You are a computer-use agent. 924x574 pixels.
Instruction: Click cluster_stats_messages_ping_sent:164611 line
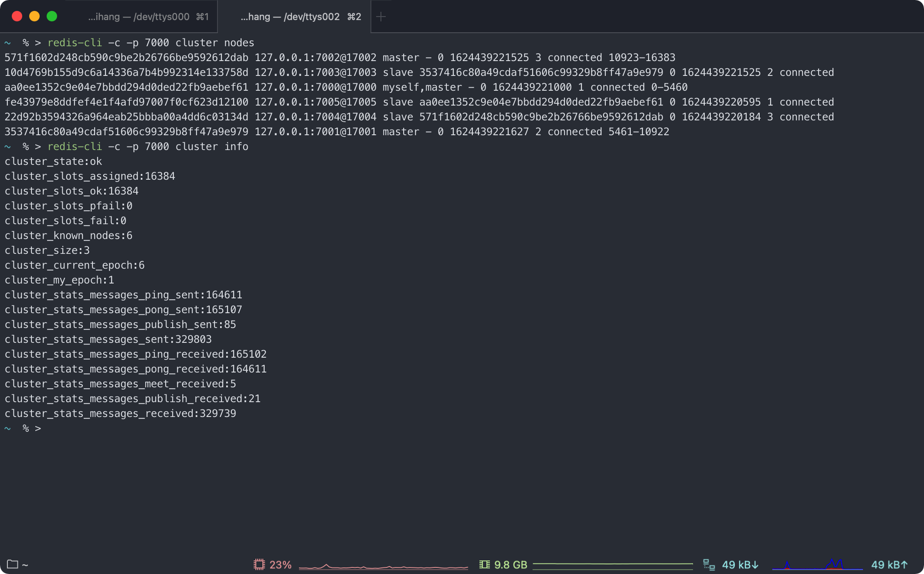click(123, 295)
